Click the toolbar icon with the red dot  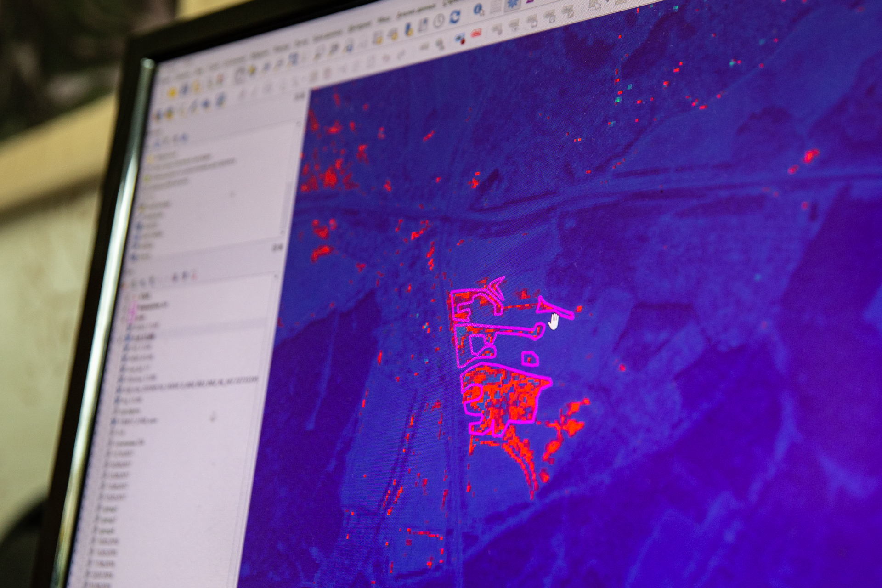pyautogui.click(x=460, y=39)
